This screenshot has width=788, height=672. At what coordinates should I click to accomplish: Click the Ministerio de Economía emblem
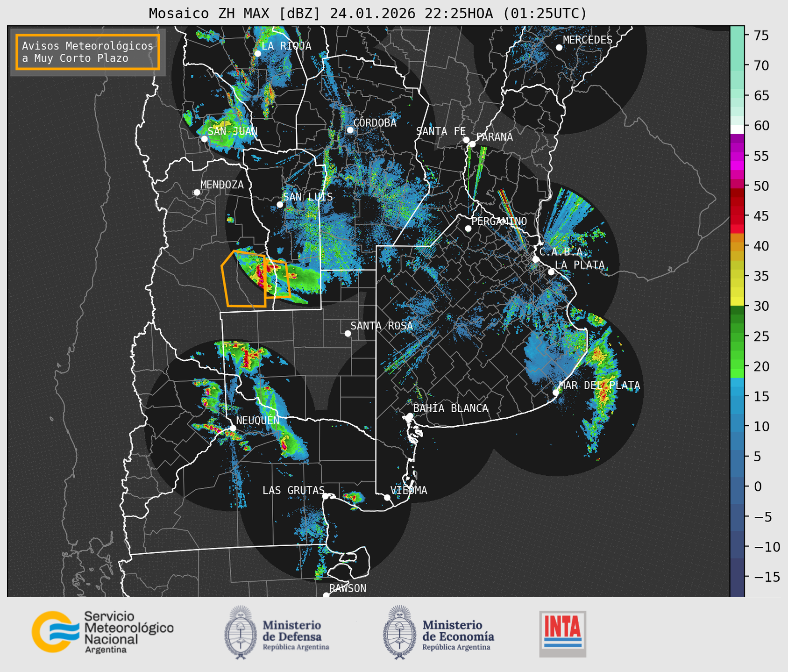pos(400,632)
